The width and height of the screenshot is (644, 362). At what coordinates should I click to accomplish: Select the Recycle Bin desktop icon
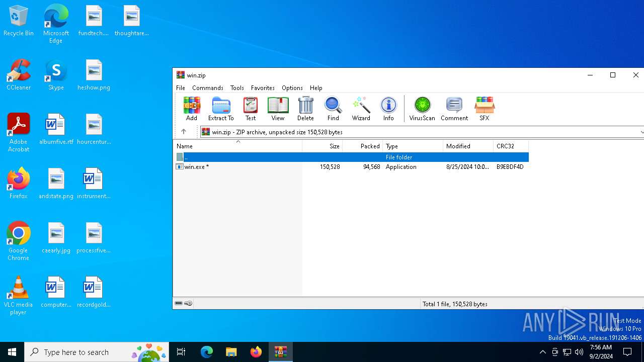tap(19, 21)
